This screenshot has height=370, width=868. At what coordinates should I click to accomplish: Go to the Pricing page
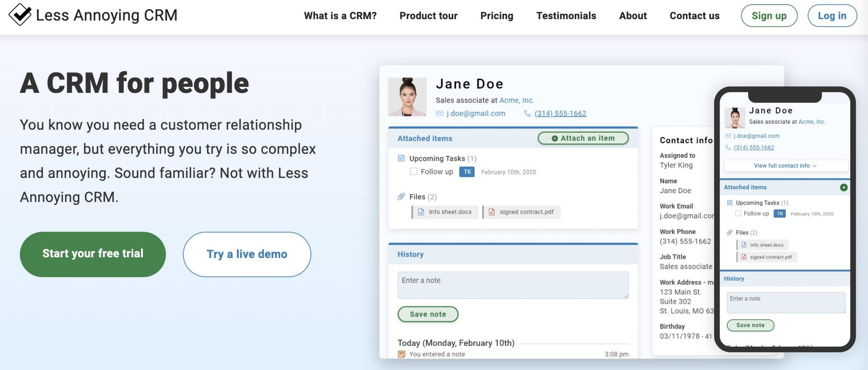(x=497, y=16)
